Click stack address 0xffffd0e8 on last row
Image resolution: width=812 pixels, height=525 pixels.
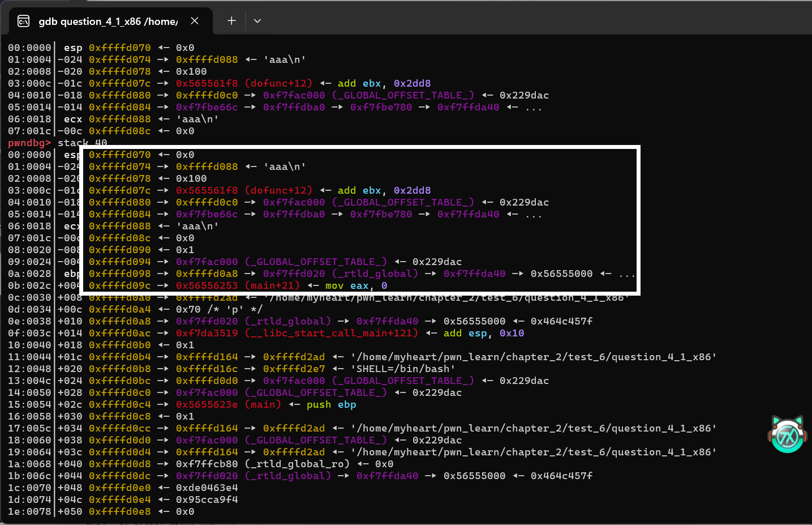[x=120, y=511]
